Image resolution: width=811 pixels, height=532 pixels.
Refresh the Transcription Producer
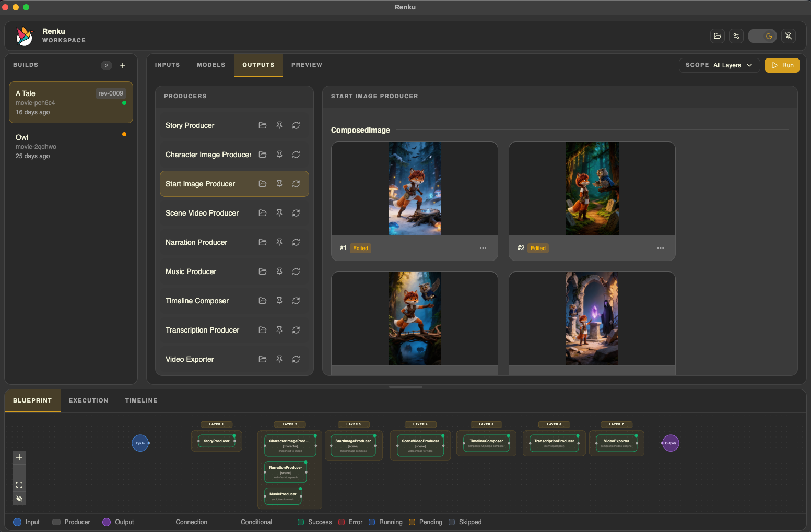click(x=296, y=330)
